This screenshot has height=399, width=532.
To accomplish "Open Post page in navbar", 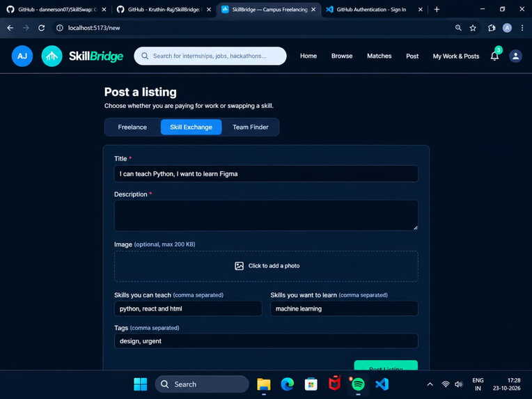I will pyautogui.click(x=412, y=56).
